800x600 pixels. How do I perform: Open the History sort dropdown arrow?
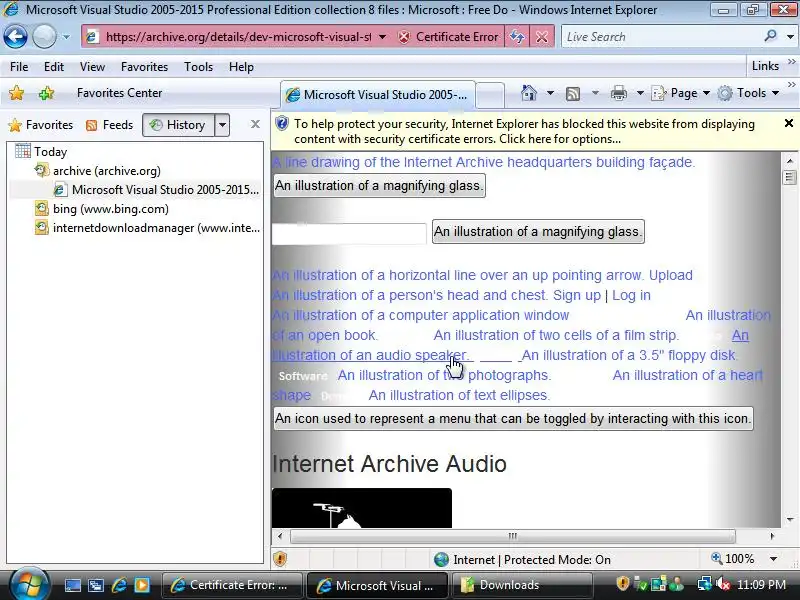point(222,125)
